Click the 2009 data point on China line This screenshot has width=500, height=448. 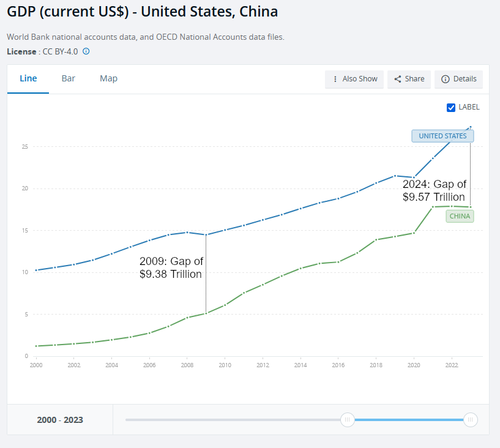(x=206, y=313)
